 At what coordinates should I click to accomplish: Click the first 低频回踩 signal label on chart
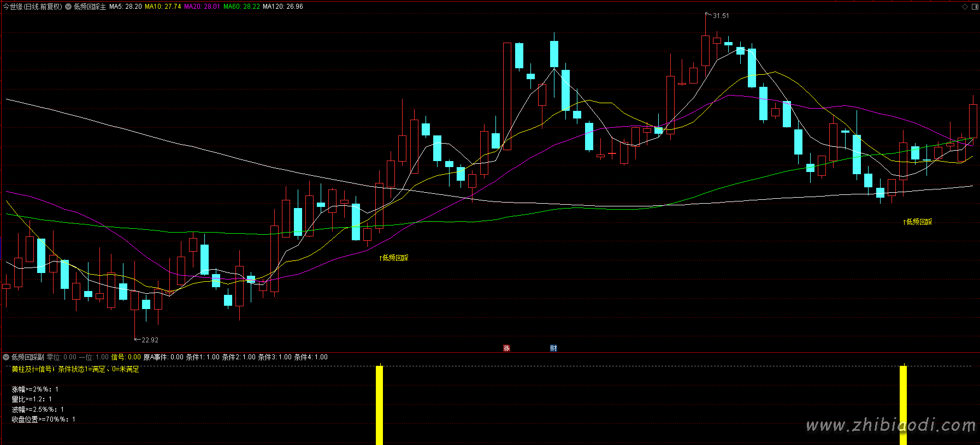(x=394, y=258)
